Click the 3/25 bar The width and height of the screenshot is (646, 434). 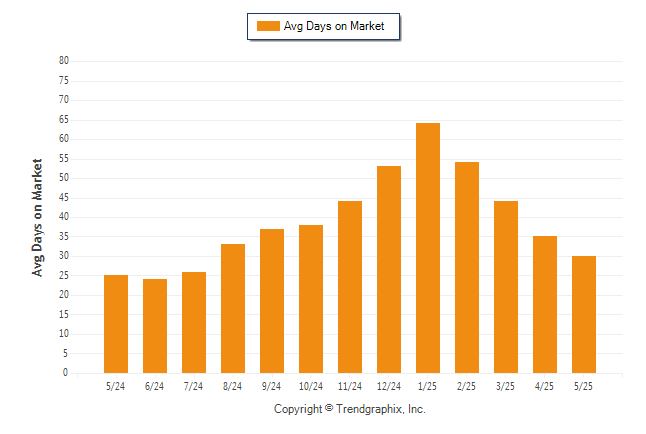(506, 287)
